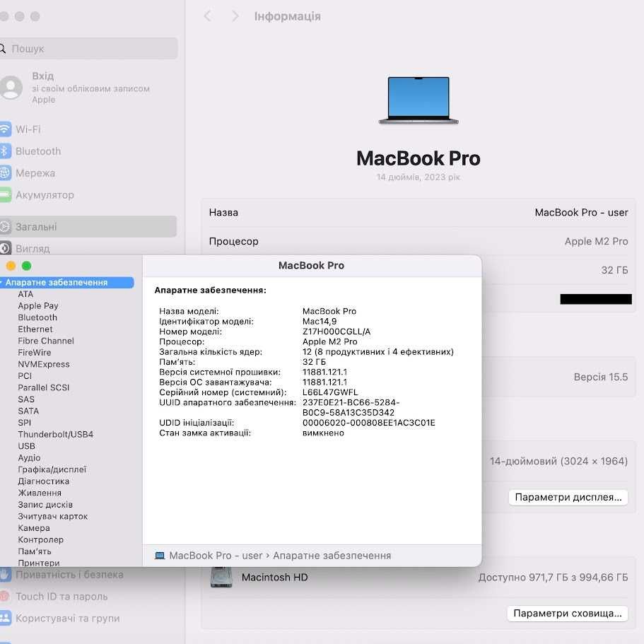Click the Пошук search field
The width and height of the screenshot is (644, 644).
tap(88, 49)
